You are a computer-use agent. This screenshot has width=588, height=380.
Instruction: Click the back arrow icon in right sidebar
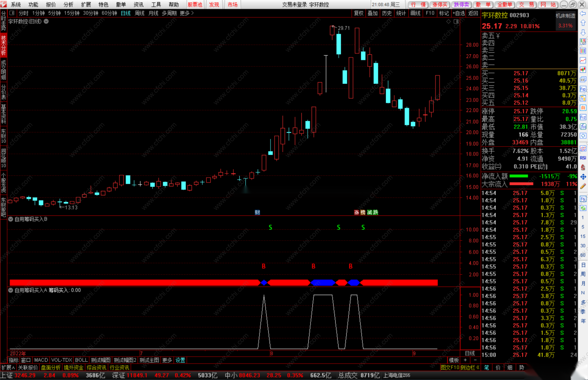[583, 14]
